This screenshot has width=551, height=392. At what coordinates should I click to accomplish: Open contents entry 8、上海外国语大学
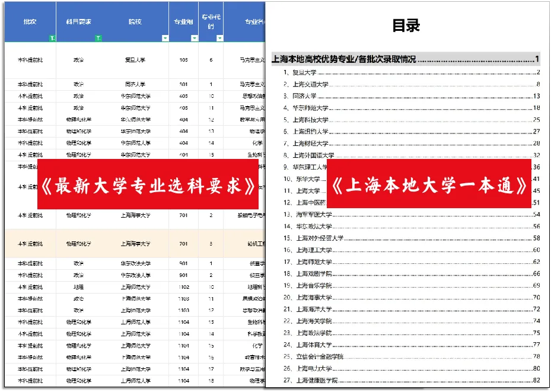coord(412,155)
